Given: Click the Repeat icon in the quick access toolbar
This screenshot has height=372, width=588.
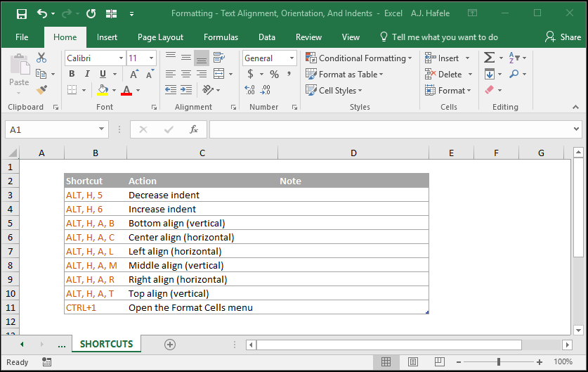Looking at the screenshot, I should tap(91, 14).
